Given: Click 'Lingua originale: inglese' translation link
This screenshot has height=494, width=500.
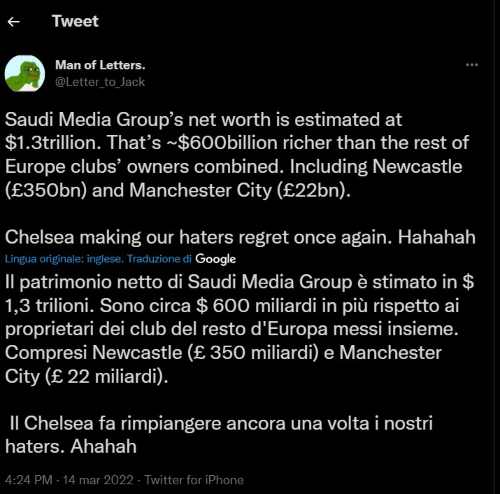Looking at the screenshot, I should pos(65,259).
